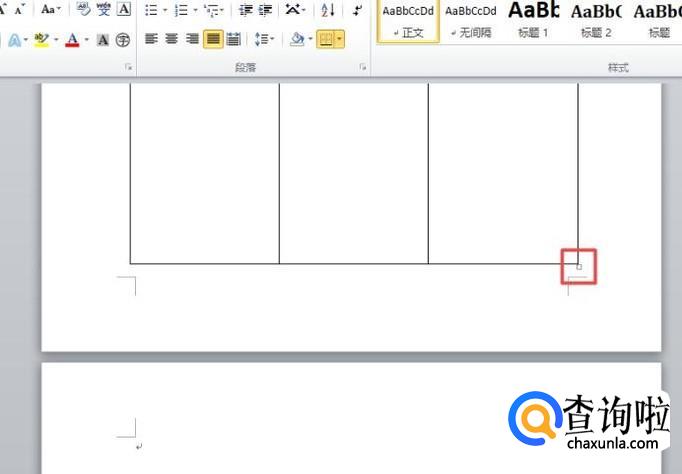Open the Asian layout options button
Screen dimensions: 682x474
pos(295,9)
